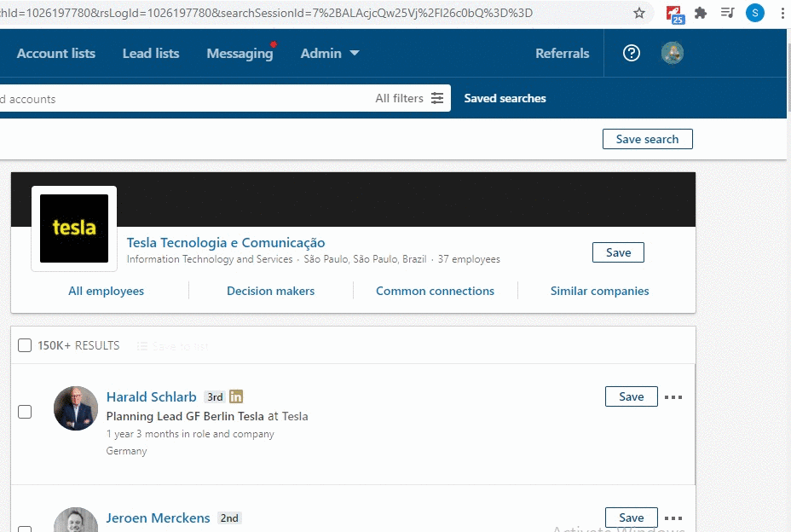Viewport: 791px width, 532px height.
Task: Click Harald Schlarb's LinkedIn premium badge
Action: [236, 396]
